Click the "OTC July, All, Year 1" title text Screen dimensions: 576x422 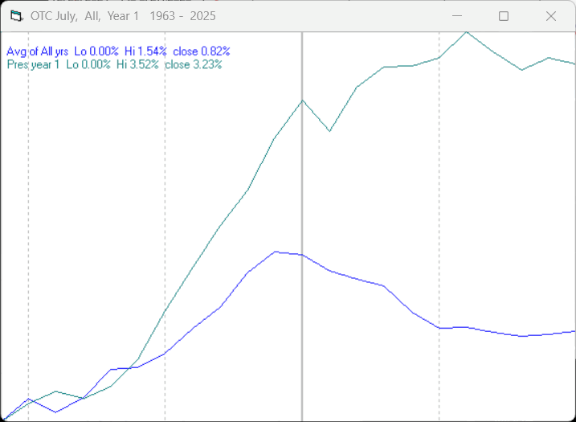84,16
